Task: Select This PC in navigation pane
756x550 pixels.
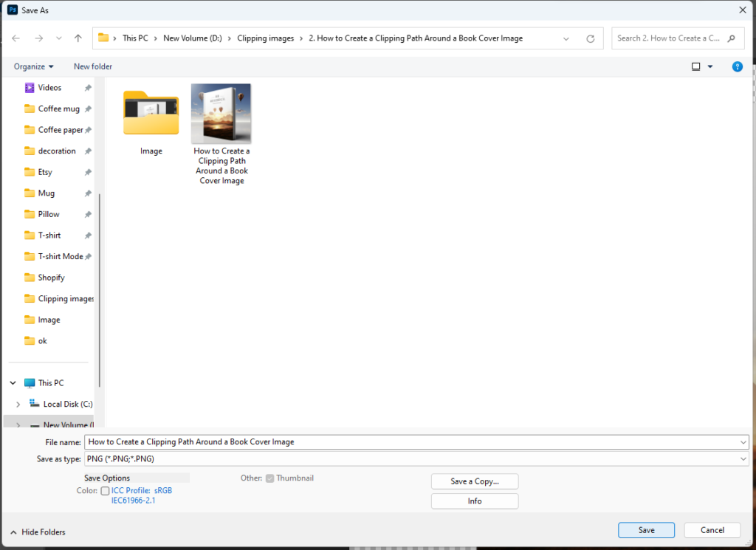Action: [51, 382]
